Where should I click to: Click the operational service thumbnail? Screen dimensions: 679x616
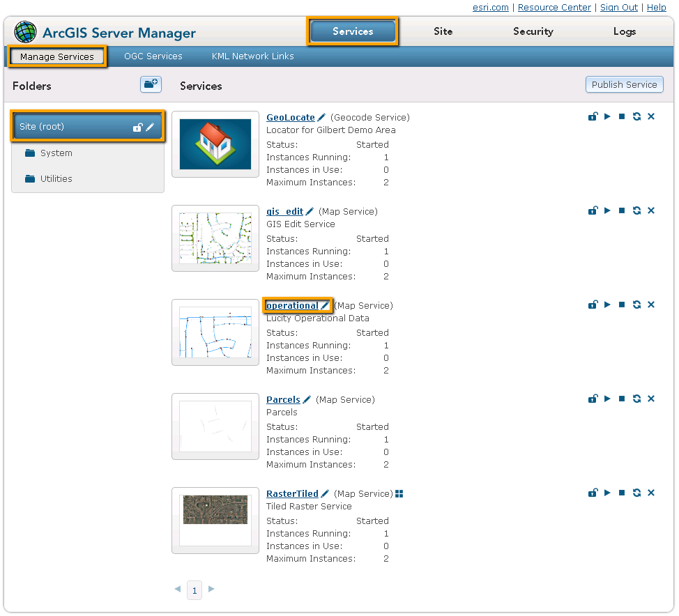tap(215, 332)
